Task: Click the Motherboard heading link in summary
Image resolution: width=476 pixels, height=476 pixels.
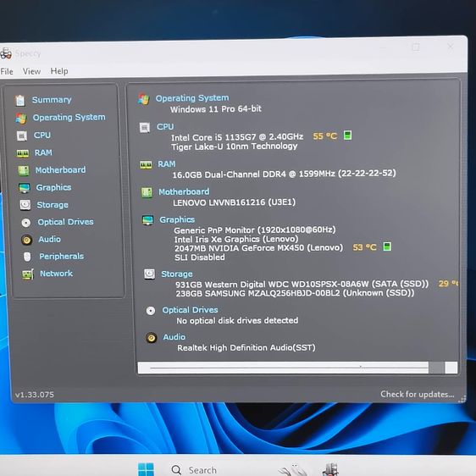Action: pyautogui.click(x=184, y=192)
